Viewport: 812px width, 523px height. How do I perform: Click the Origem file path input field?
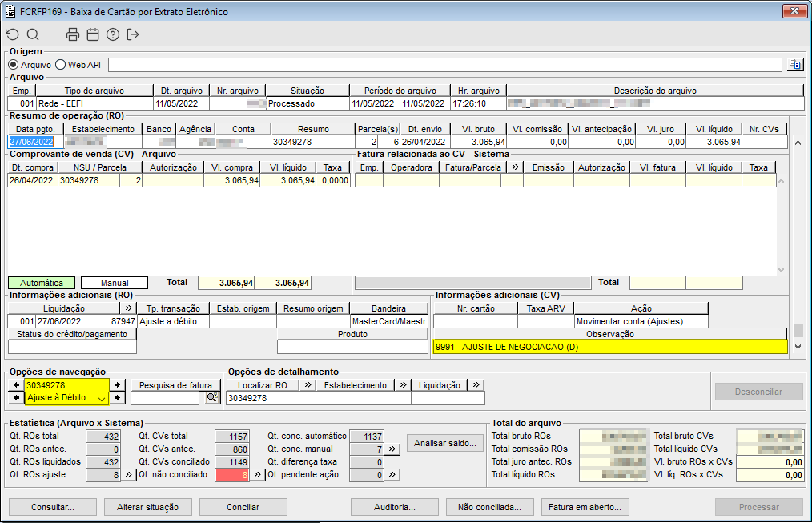tap(445, 65)
